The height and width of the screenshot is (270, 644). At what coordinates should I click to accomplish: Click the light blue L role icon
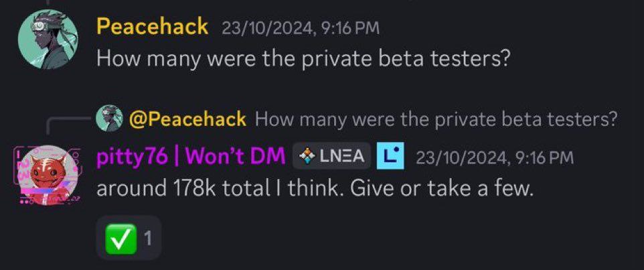(390, 156)
